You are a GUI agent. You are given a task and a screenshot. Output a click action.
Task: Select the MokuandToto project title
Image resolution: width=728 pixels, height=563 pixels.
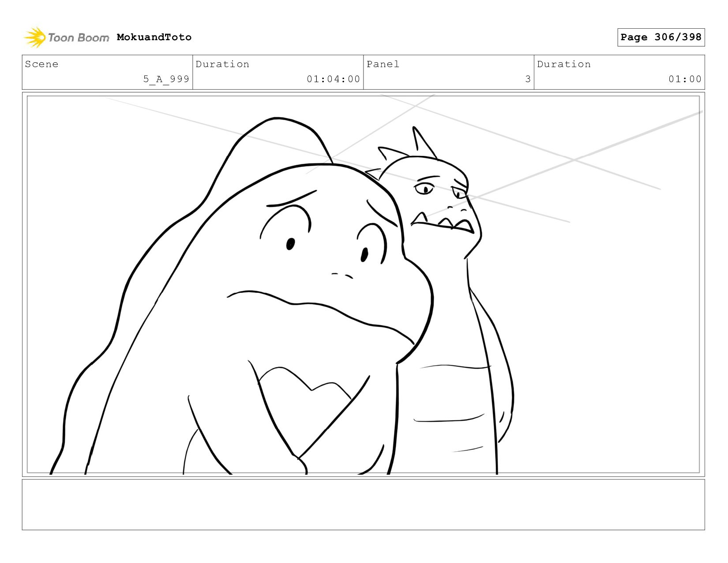point(154,37)
